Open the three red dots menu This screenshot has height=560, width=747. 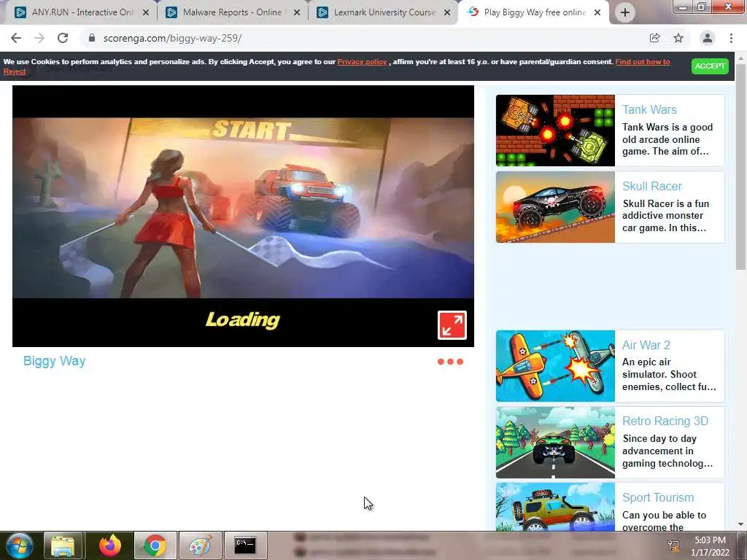pos(450,362)
